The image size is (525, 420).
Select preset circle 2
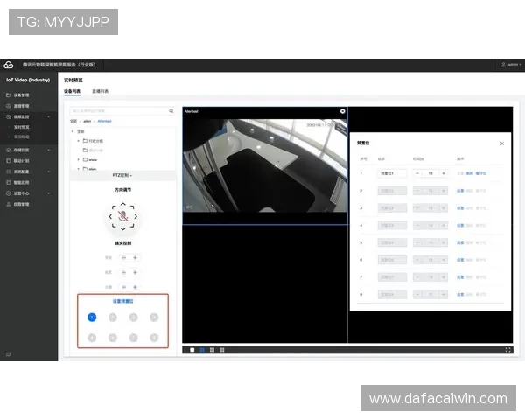pos(113,317)
